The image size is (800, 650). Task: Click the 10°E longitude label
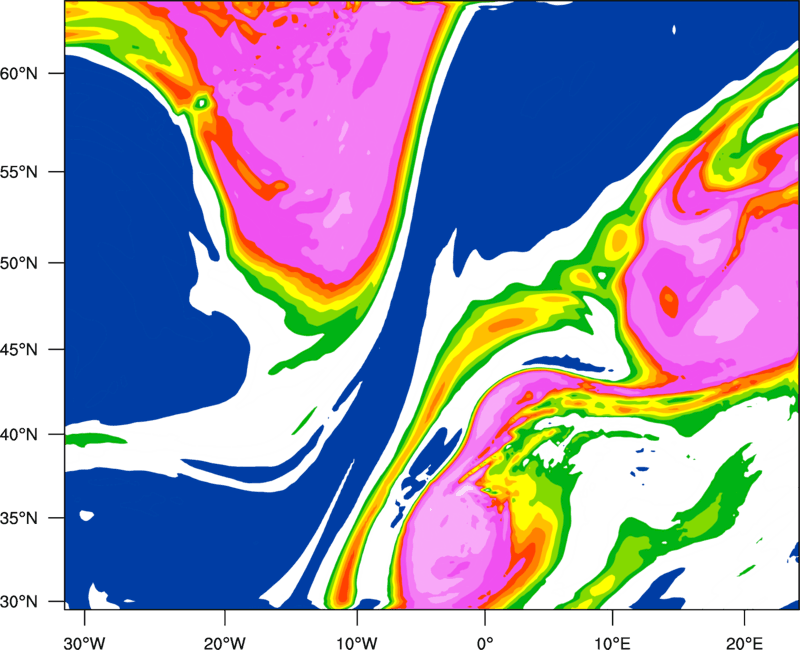point(612,643)
